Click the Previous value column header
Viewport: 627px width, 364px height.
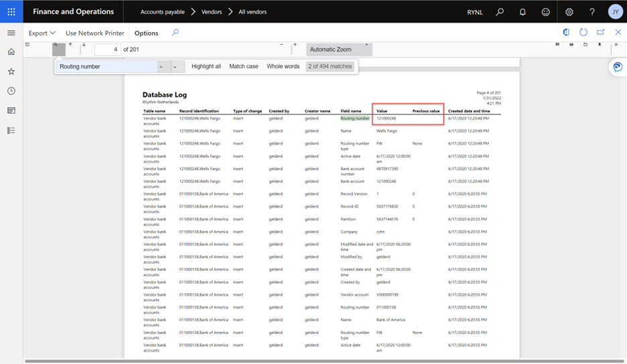click(426, 111)
